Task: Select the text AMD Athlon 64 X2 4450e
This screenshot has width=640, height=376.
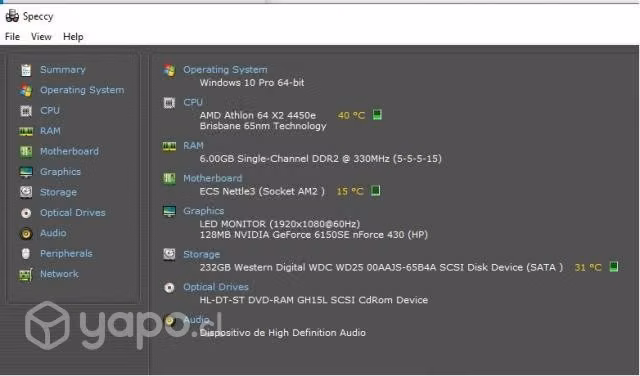Action: (258, 116)
